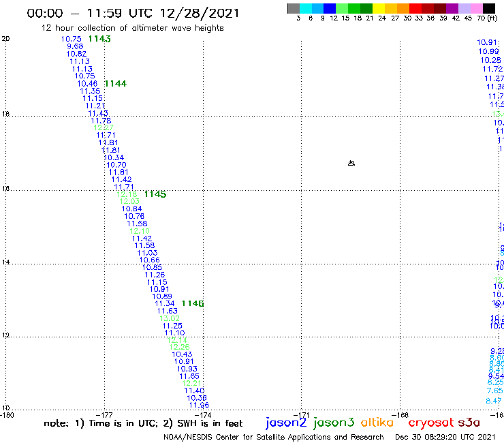Select the bright red legend swatch
Screen dimensions: 504x443
415,8
